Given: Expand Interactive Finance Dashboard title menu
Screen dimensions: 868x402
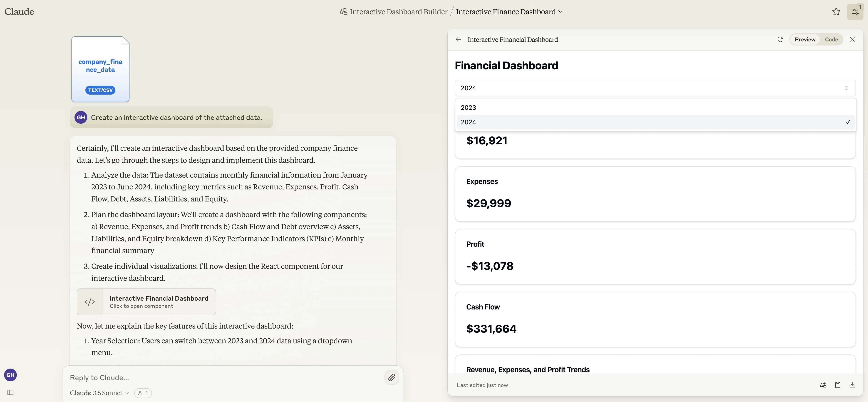Looking at the screenshot, I should [509, 12].
